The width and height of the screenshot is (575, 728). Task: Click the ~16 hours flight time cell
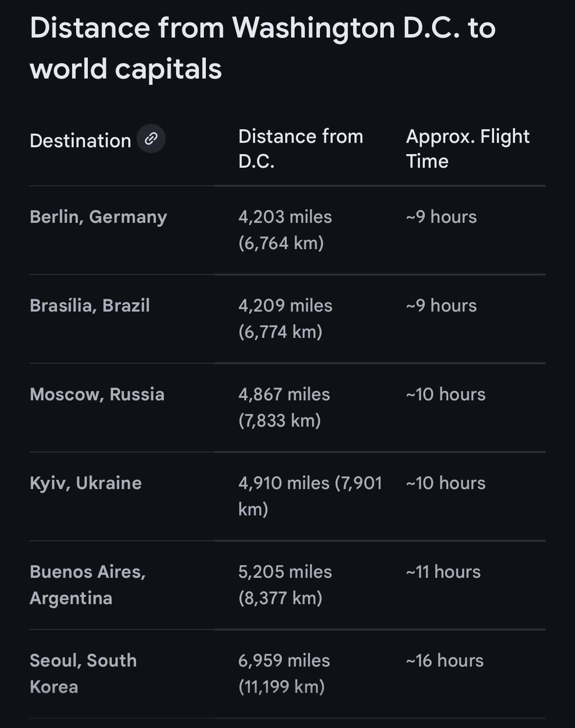(445, 661)
